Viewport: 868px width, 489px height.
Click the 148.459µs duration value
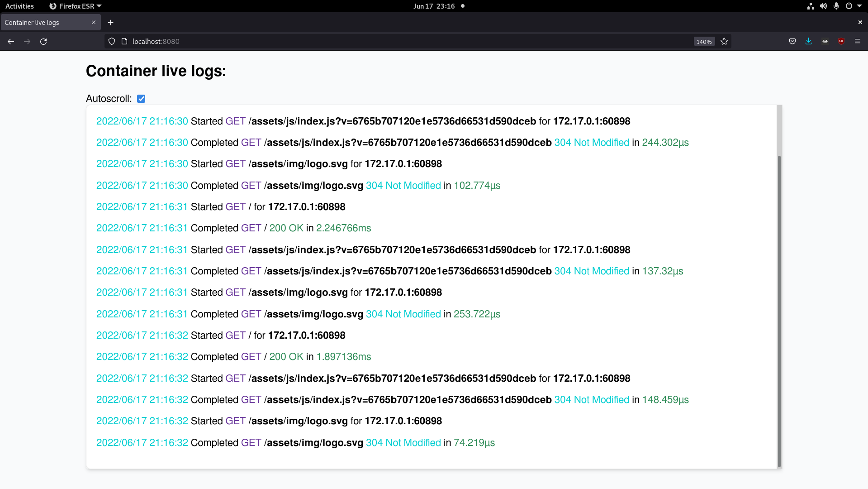click(x=665, y=400)
